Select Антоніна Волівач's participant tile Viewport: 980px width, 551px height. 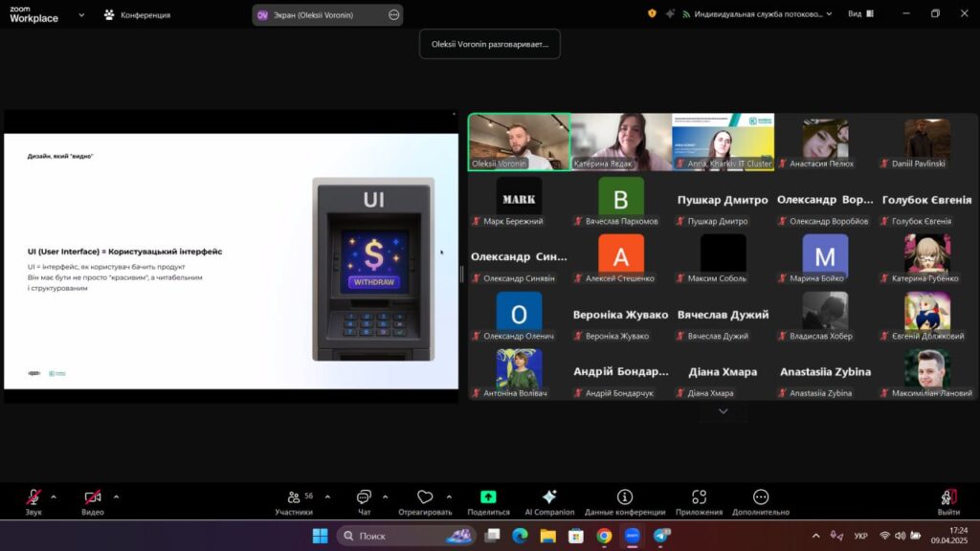coord(520,372)
